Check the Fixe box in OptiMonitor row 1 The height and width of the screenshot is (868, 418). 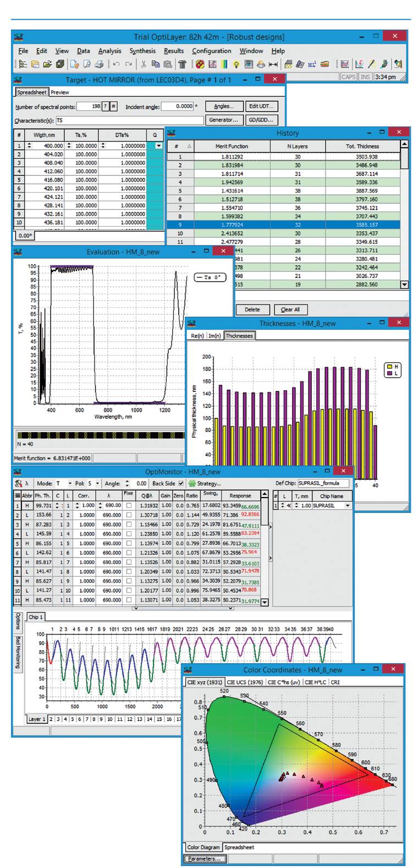[129, 505]
